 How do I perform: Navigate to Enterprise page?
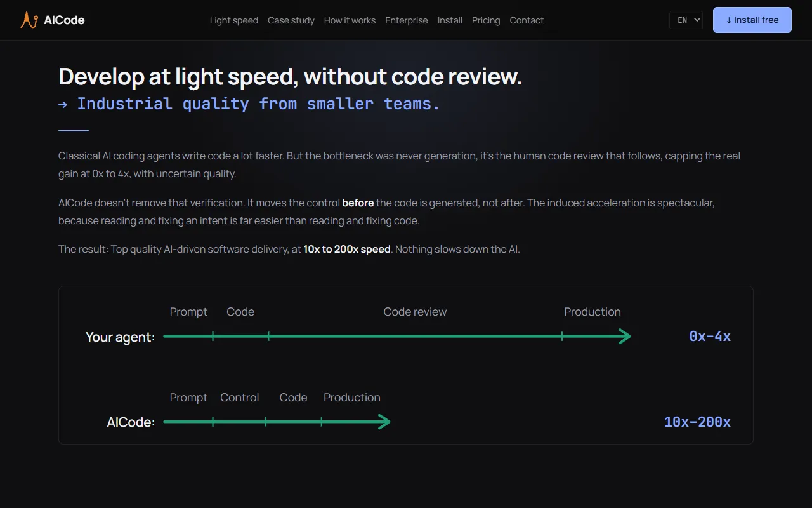(407, 20)
